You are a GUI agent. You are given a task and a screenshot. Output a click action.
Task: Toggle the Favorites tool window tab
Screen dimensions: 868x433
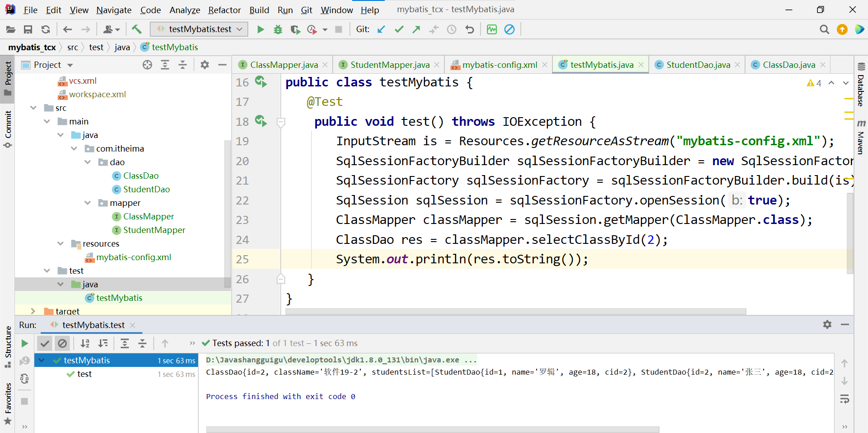click(8, 404)
